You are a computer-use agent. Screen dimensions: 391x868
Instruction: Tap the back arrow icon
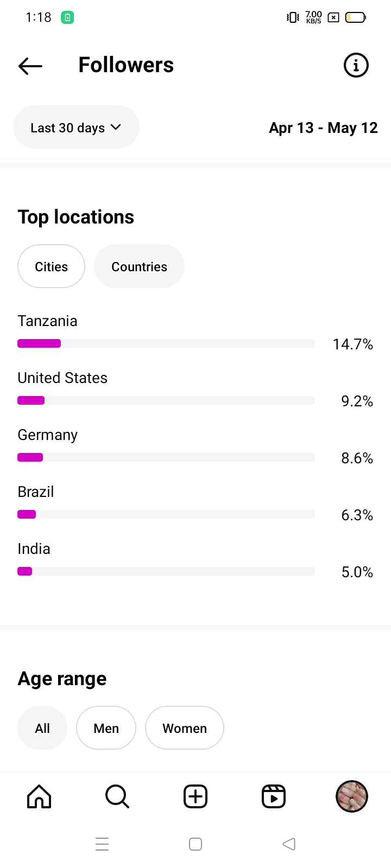click(x=30, y=66)
